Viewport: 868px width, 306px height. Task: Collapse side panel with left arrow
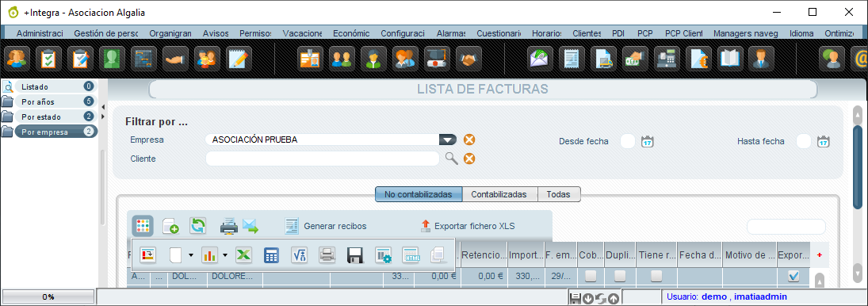point(103,106)
